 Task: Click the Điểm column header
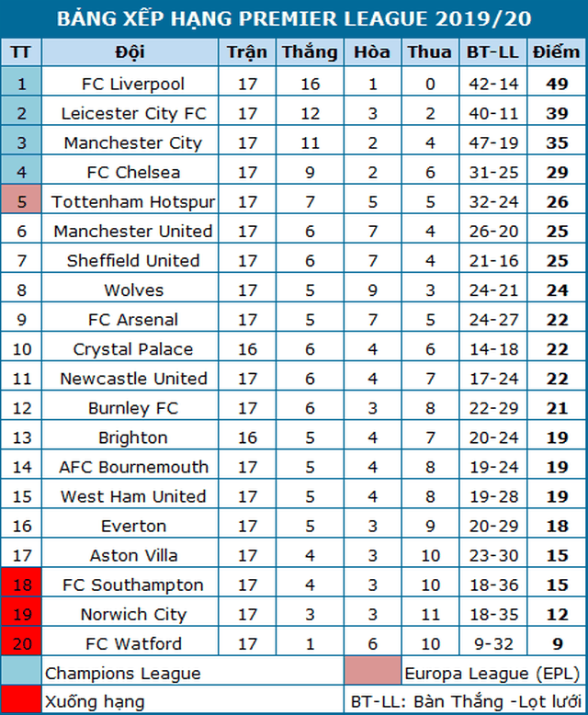pos(558,52)
